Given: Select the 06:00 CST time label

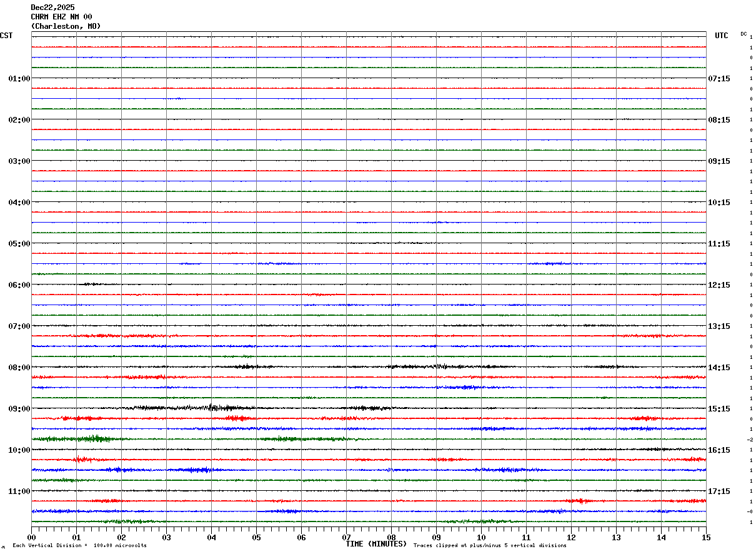Looking at the screenshot, I should [x=19, y=285].
